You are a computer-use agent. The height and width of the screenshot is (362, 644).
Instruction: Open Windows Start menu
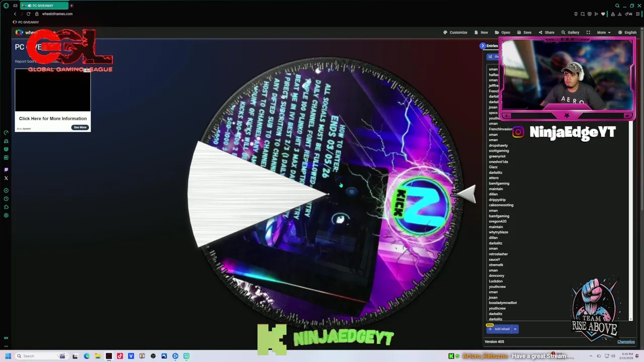click(x=8, y=356)
